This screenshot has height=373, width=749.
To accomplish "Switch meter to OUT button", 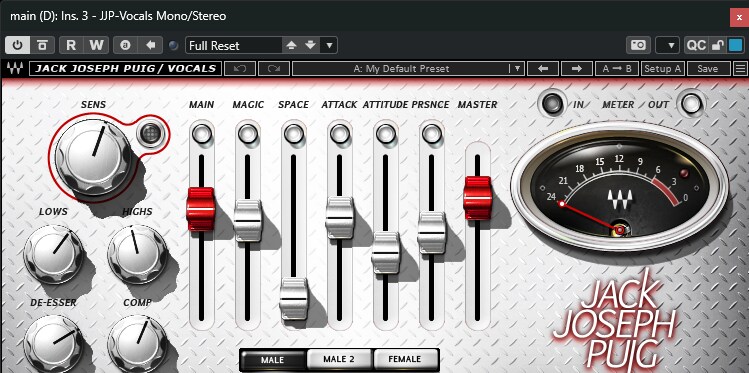I will [x=691, y=104].
